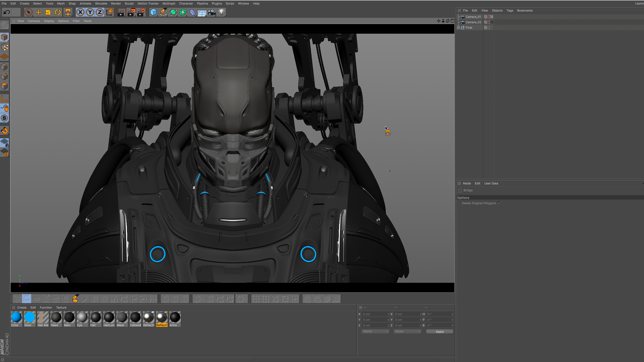The width and height of the screenshot is (644, 362).
Task: Select Camera_01 in Object Manager
Action: point(473,17)
